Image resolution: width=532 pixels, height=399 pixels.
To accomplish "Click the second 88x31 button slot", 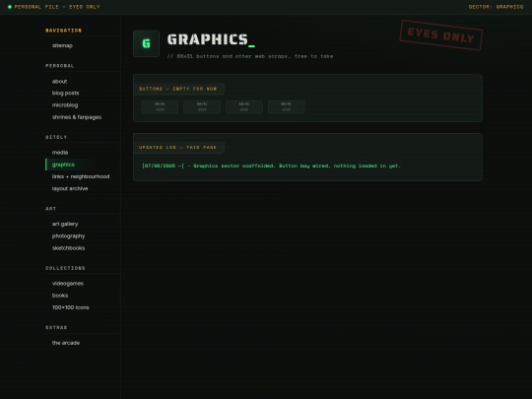I will click(202, 106).
